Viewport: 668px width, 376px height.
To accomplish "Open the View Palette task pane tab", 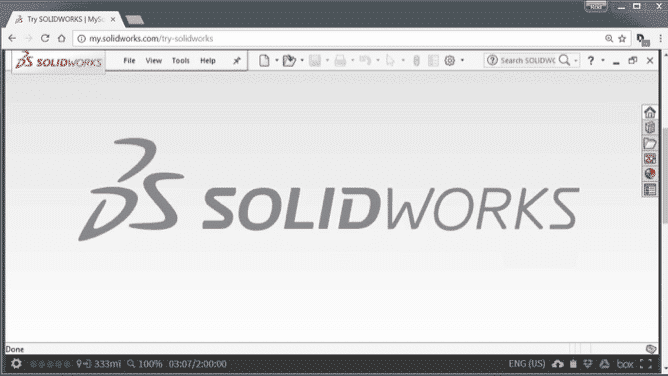I will [x=650, y=158].
